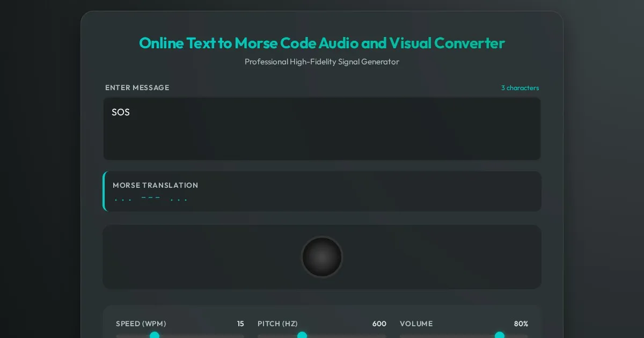Click the Pitch (Hz) label
This screenshot has width=644, height=338.
click(277, 324)
